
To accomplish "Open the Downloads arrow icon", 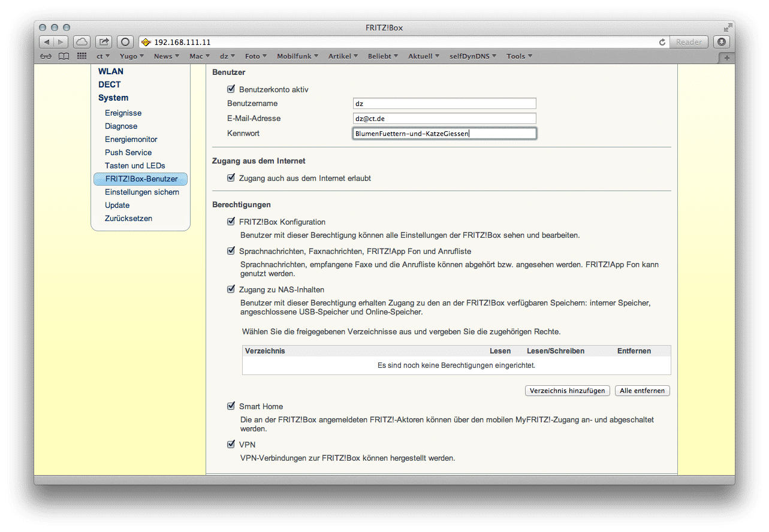I will [722, 42].
